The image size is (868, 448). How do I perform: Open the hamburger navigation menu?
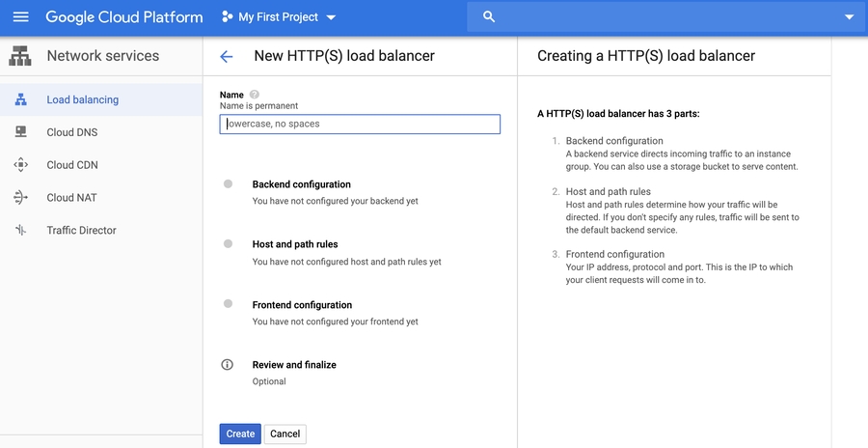click(21, 17)
